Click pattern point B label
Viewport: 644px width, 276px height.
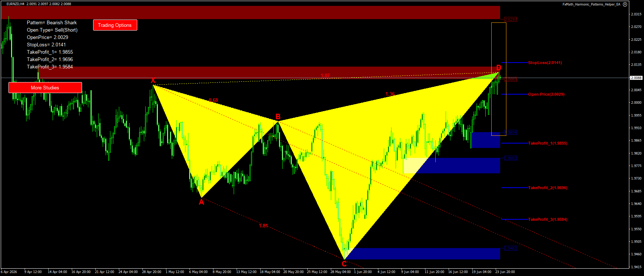[x=278, y=117]
